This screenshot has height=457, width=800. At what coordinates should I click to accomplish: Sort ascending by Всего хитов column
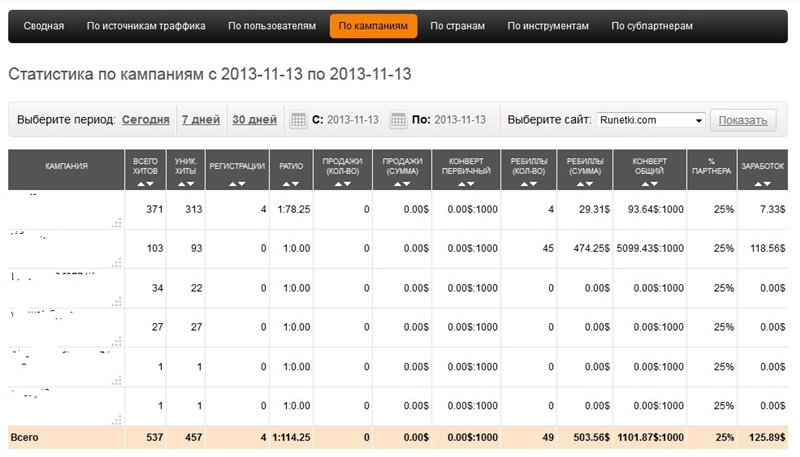click(139, 184)
